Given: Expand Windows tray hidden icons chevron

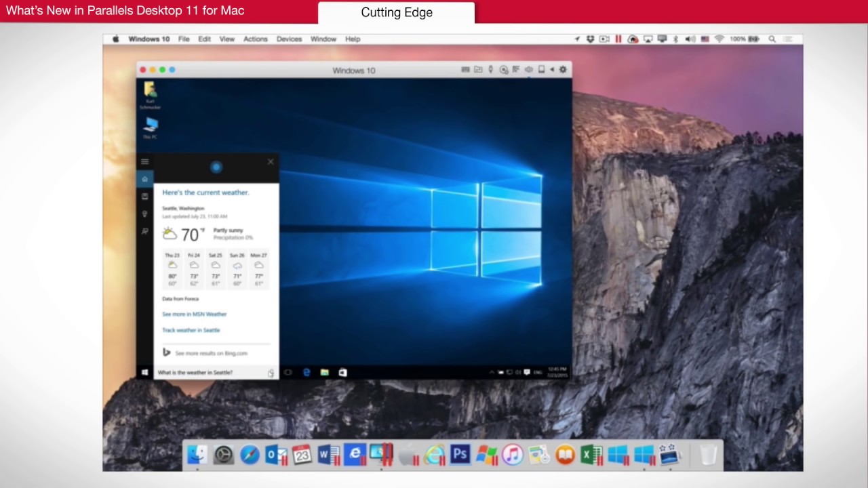Looking at the screenshot, I should coord(492,373).
